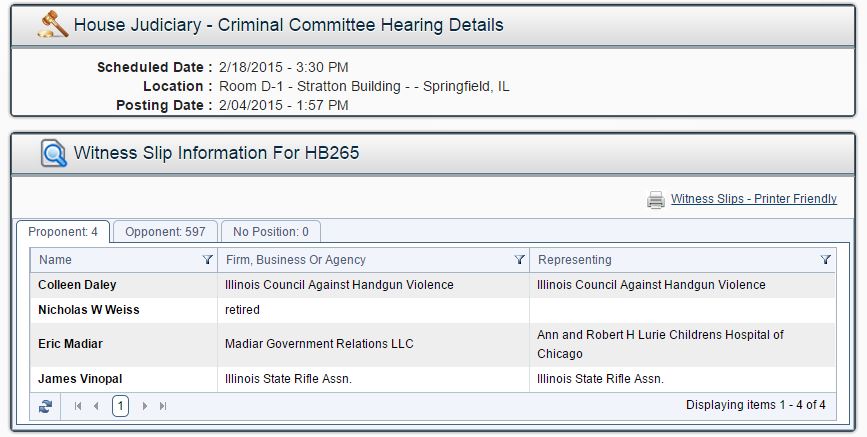Image resolution: width=867 pixels, height=437 pixels.
Task: Switch to the No Position: 0 tab
Action: [271, 232]
